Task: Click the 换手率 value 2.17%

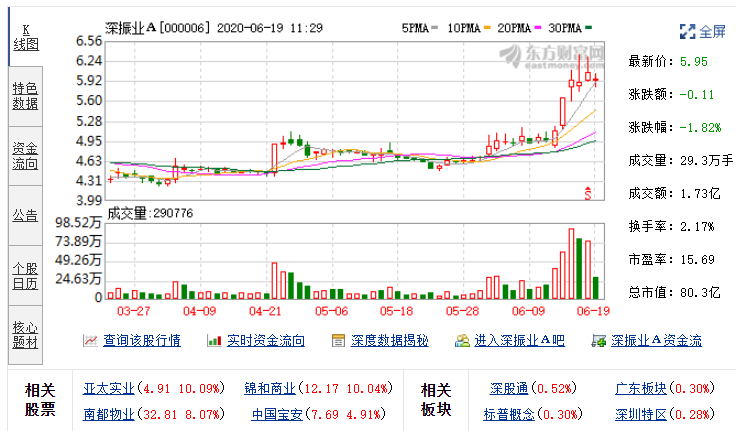Action: pos(697,226)
